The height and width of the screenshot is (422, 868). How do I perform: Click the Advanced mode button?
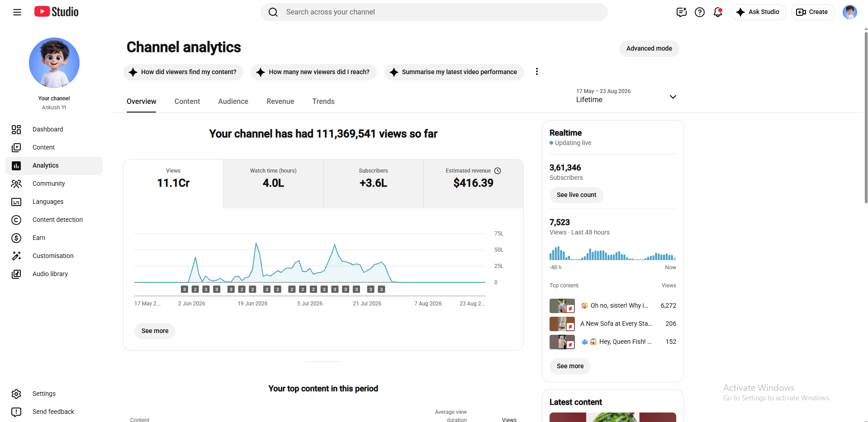[649, 49]
